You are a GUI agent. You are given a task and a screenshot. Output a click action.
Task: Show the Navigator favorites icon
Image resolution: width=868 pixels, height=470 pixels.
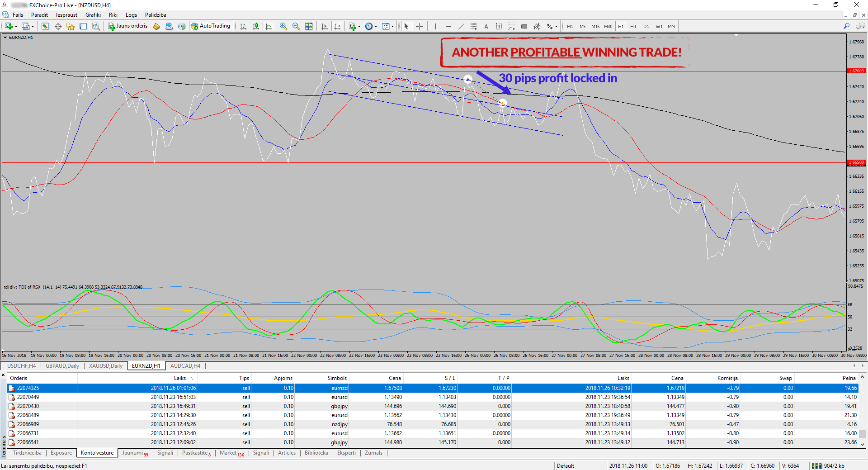[71, 26]
